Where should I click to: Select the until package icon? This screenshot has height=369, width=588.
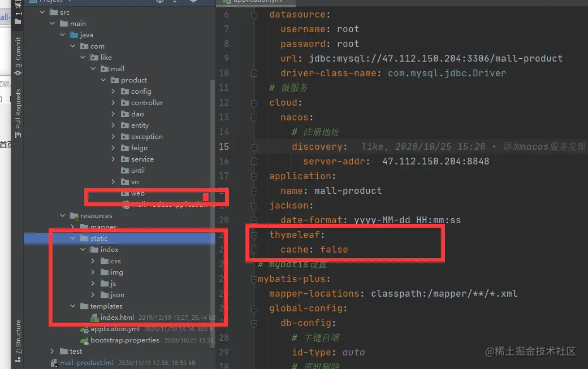[125, 171]
